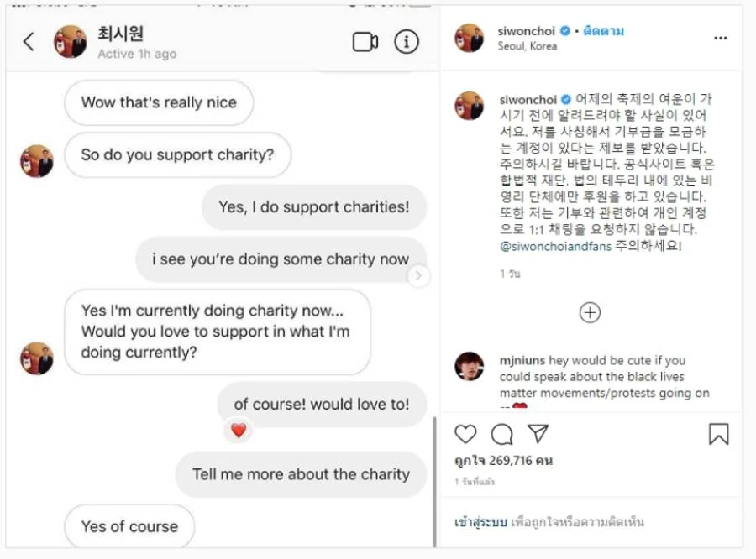This screenshot has width=756, height=559.
Task: Click the comments panel vertical scrollbar
Action: [x=435, y=482]
